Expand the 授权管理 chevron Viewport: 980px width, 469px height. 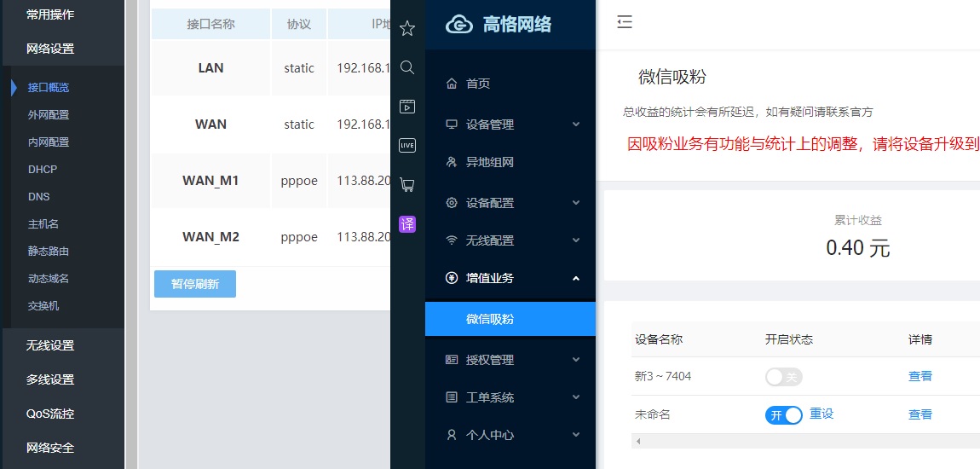tap(575, 360)
